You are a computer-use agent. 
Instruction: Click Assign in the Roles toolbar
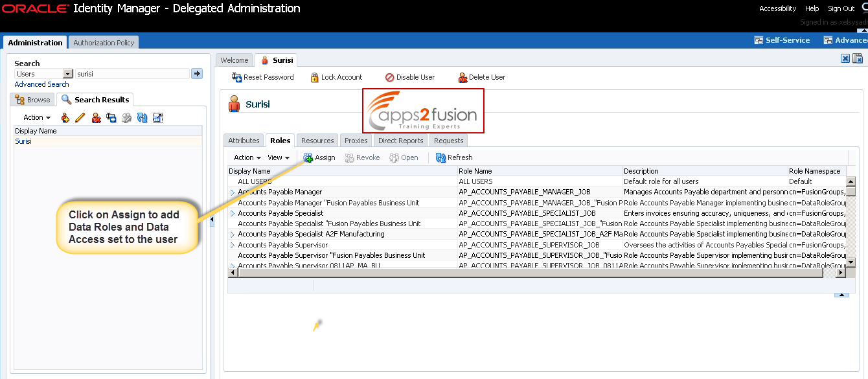click(x=319, y=157)
